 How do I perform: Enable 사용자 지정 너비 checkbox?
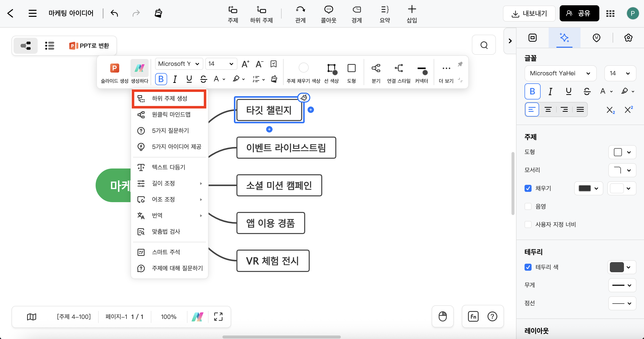point(528,224)
